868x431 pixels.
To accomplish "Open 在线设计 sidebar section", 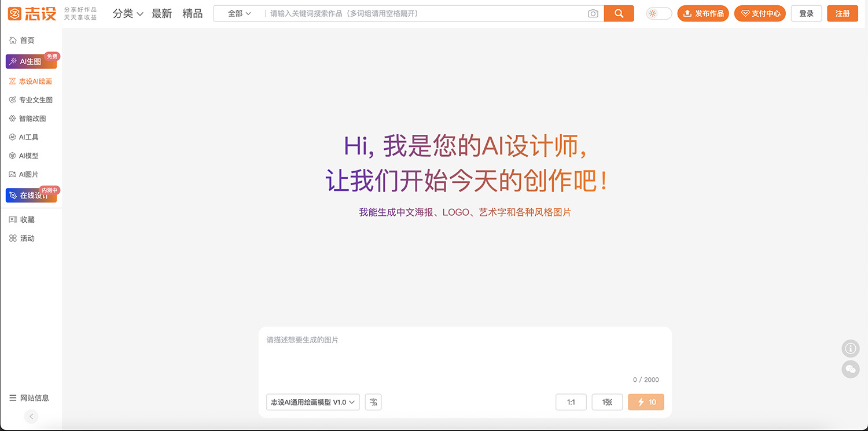I will 31,196.
